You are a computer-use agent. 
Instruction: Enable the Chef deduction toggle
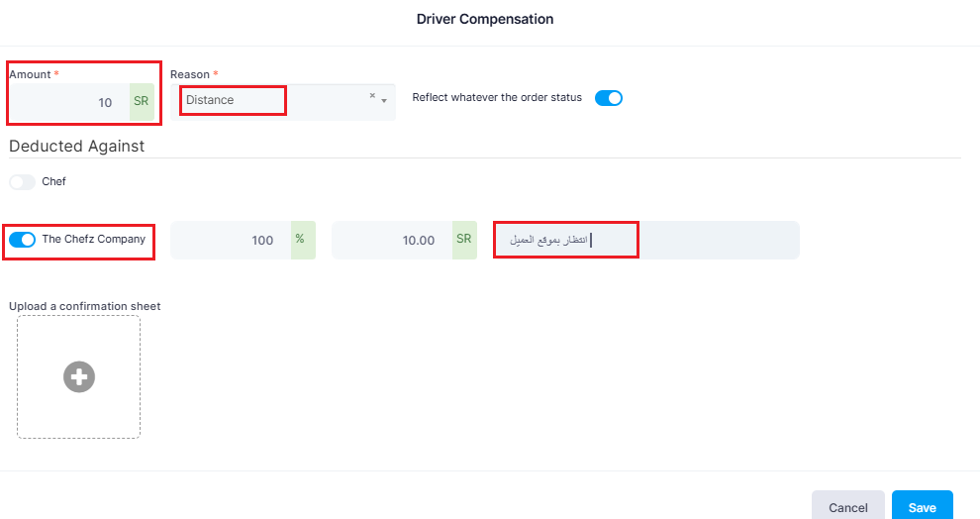[23, 182]
